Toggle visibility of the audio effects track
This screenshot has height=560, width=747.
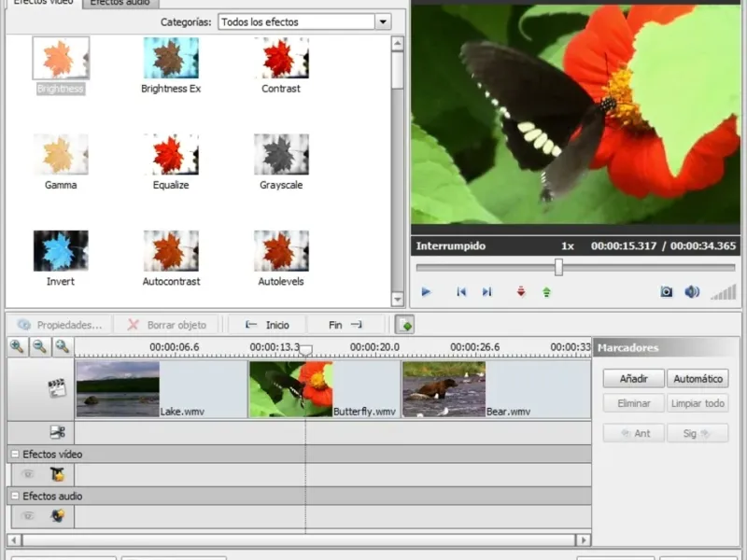pyautogui.click(x=28, y=516)
